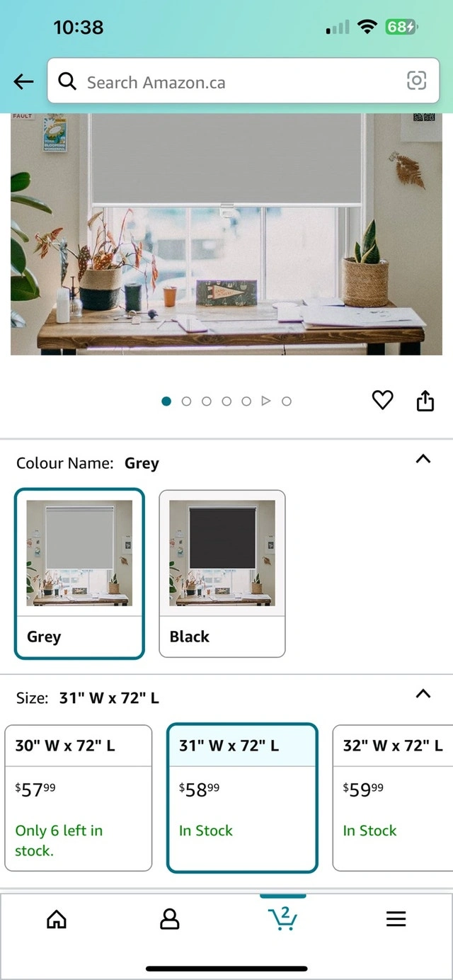Add to wish list heart icon

[382, 401]
